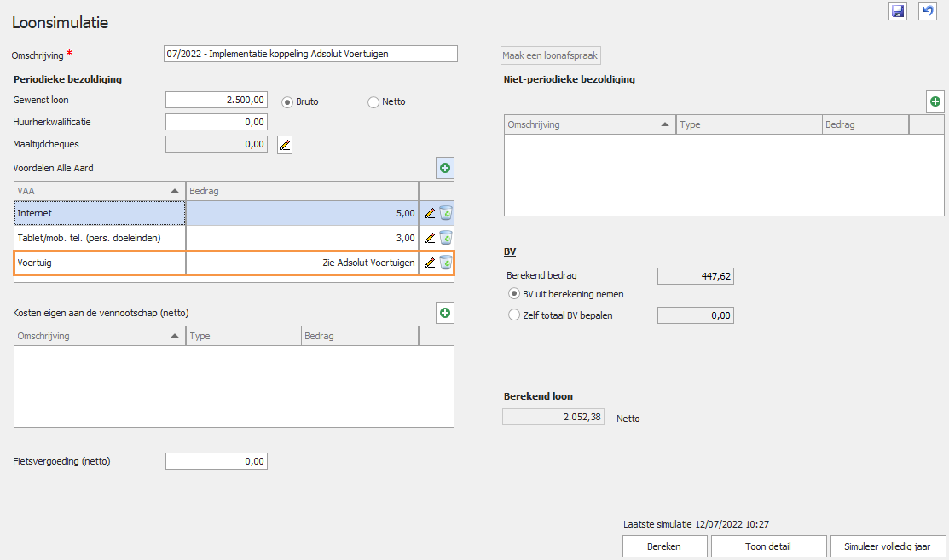Edit the Internet VAA row
This screenshot has height=560, width=949.
430,213
